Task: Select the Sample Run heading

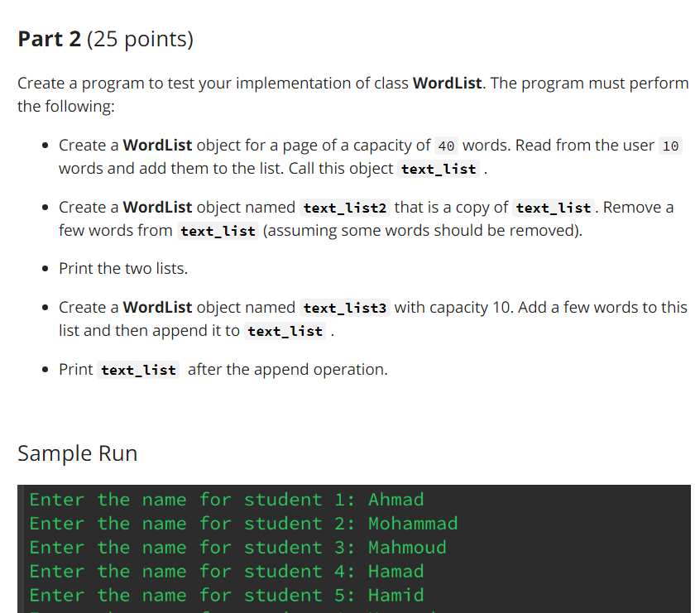Action: coord(77,453)
